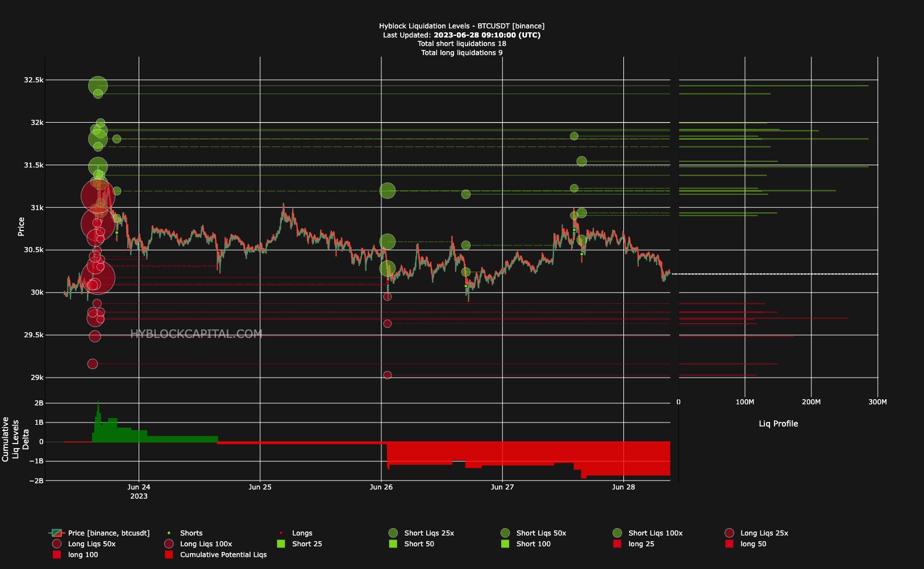The width and height of the screenshot is (924, 569).
Task: Click the 100M Liq Profile tick
Action: coord(745,402)
